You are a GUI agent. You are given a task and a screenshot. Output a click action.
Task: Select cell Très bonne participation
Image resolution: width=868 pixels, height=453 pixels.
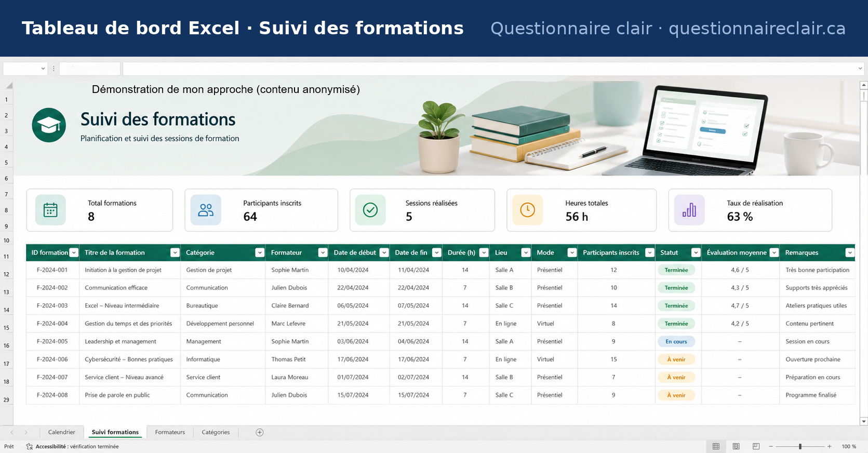tap(817, 270)
